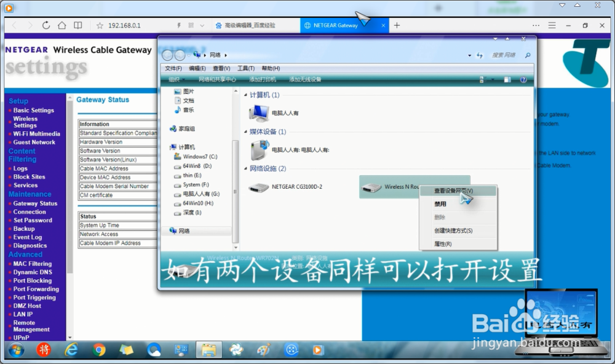615x364 pixels.
Task: Select the 电脑人人有 computer icon
Action: 258,113
